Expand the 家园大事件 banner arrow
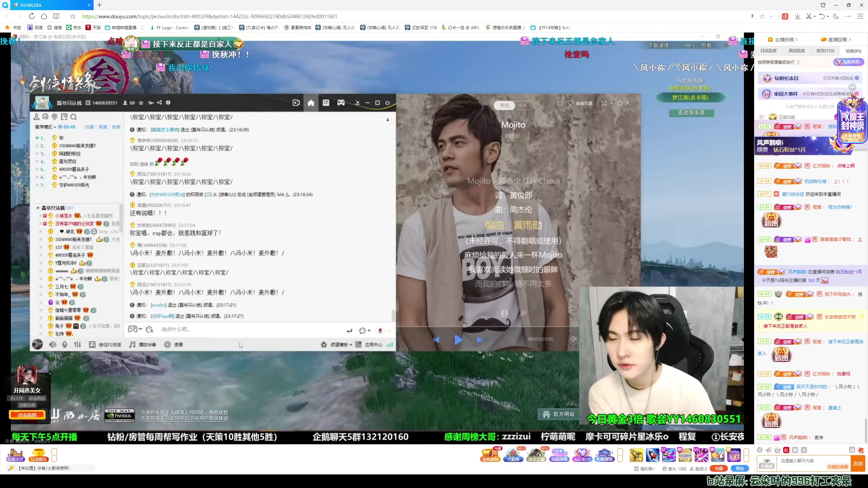The image size is (868, 488). [x=857, y=94]
